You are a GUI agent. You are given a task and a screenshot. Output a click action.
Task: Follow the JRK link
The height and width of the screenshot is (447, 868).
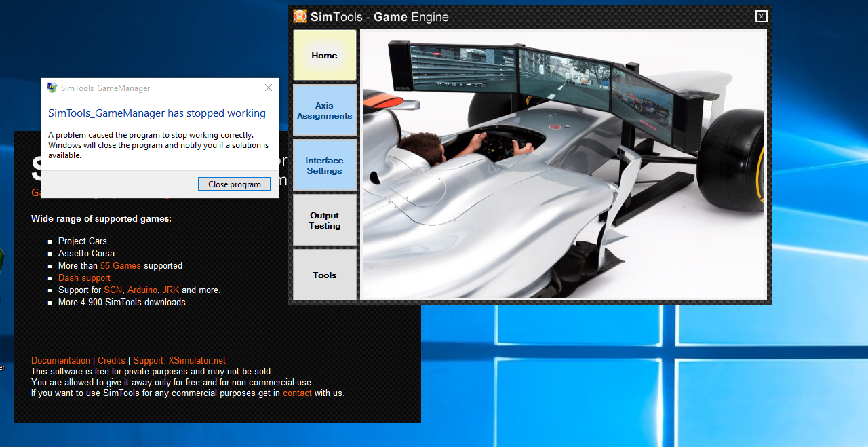[170, 290]
